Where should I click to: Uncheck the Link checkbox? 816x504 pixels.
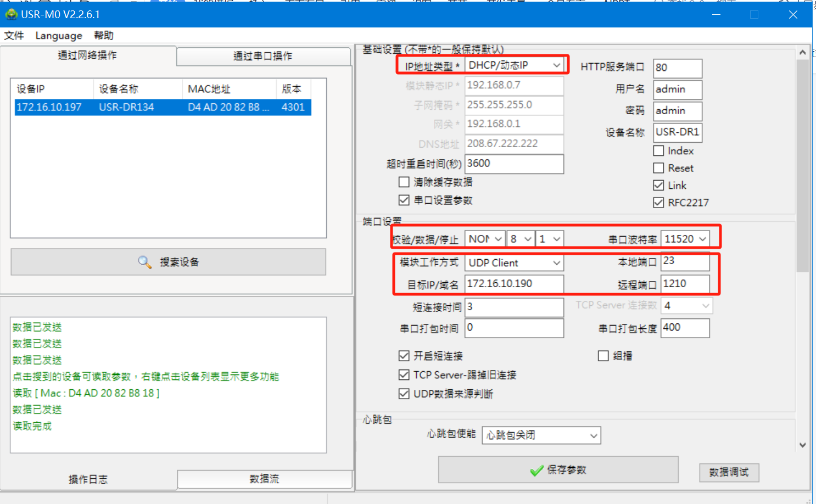click(658, 186)
